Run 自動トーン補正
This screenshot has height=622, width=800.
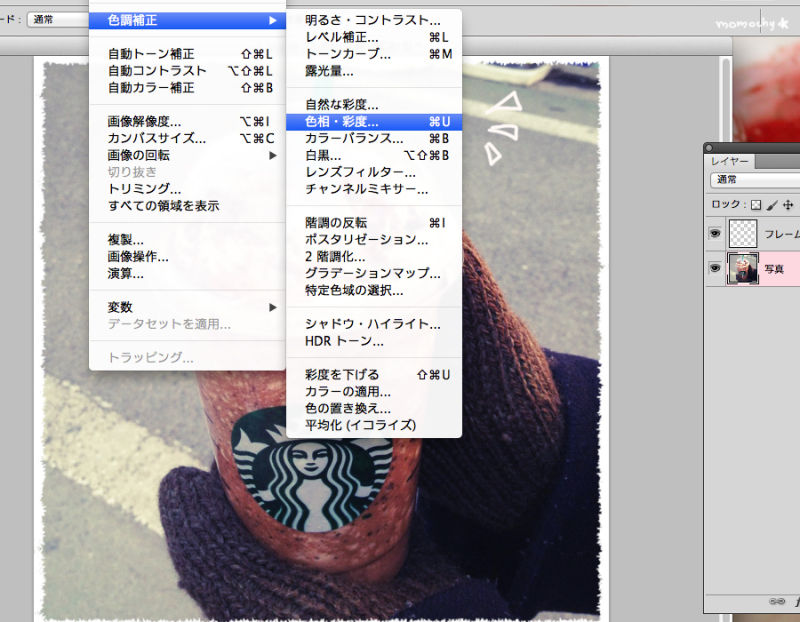click(187, 54)
